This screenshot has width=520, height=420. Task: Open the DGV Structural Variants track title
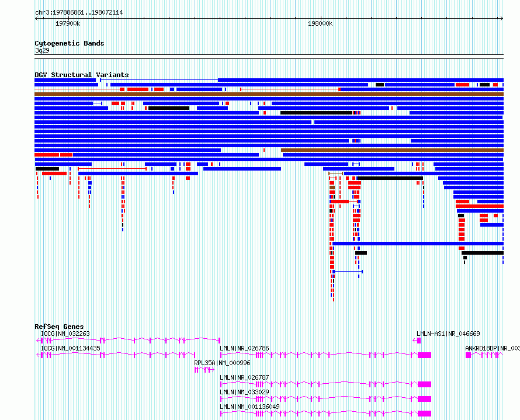[x=82, y=75]
